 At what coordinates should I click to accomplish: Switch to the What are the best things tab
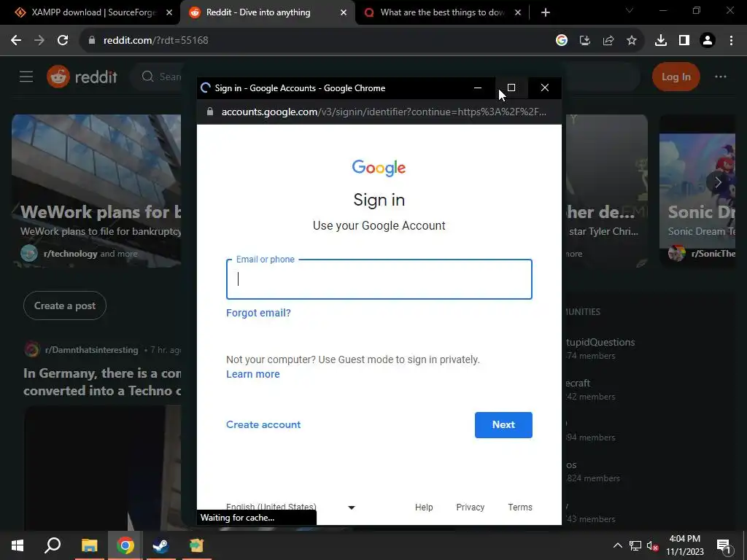point(441,12)
